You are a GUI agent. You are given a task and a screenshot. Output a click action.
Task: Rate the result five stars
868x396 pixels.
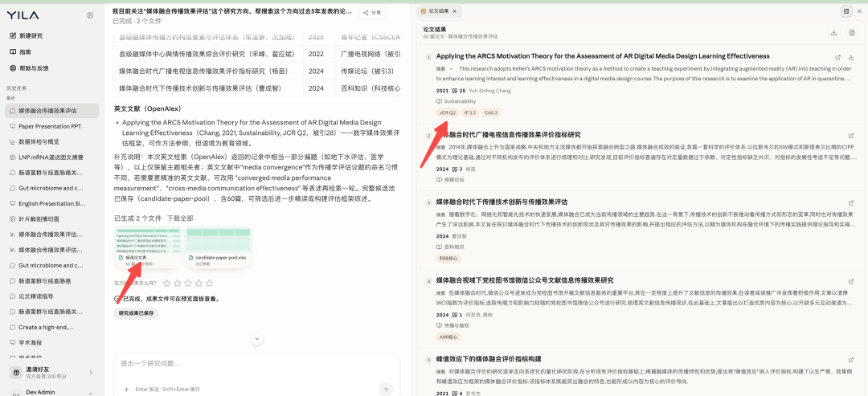(209, 284)
